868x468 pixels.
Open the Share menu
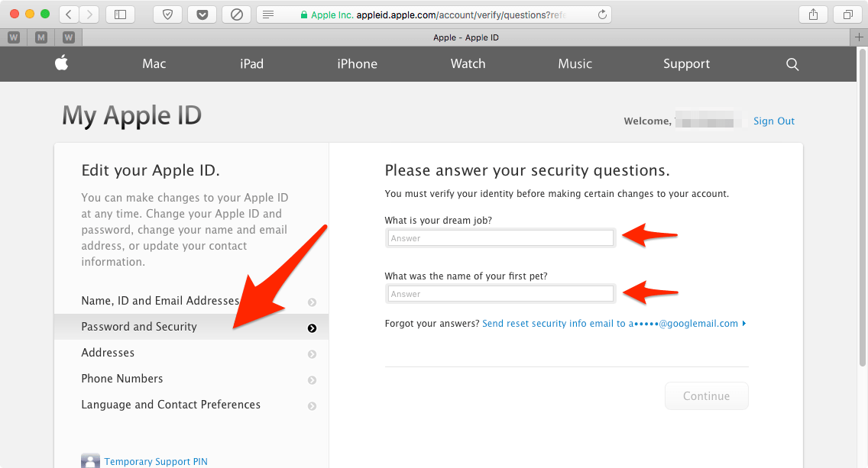[813, 15]
